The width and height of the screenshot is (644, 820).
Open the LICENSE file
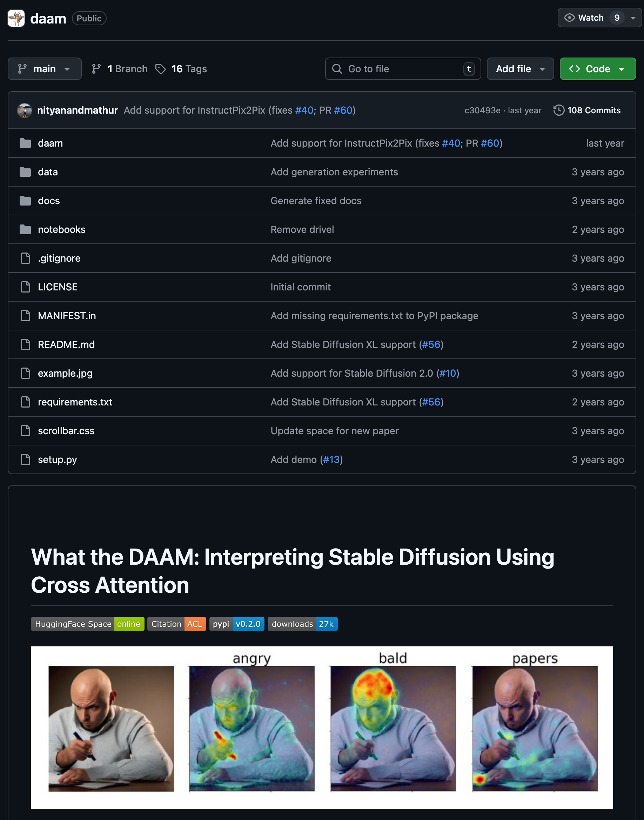point(58,287)
